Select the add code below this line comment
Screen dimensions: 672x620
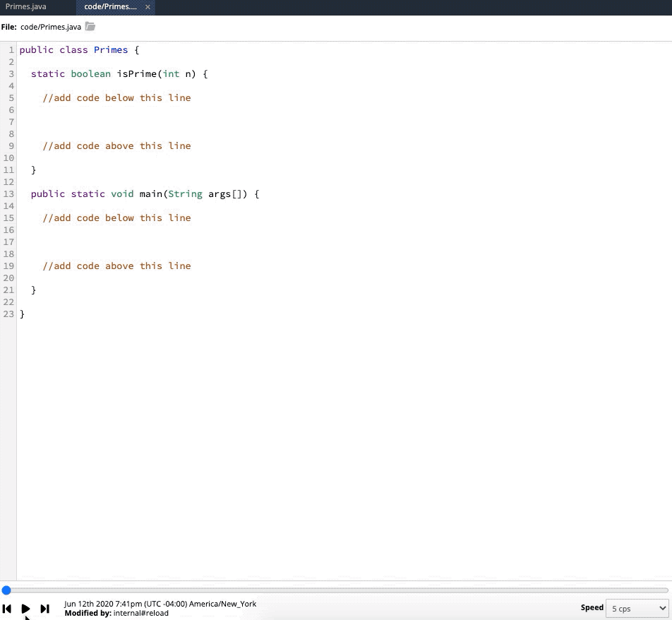click(x=116, y=97)
